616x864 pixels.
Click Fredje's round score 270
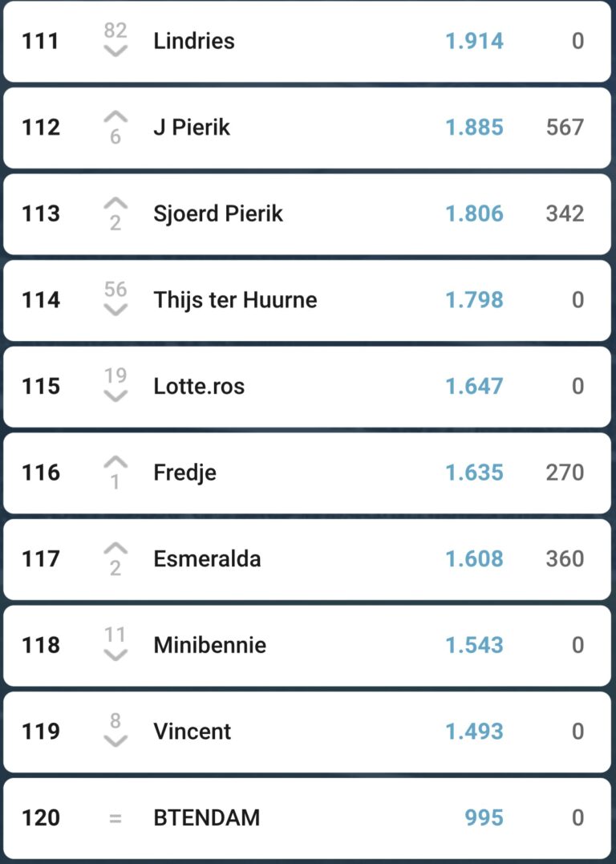(x=565, y=473)
